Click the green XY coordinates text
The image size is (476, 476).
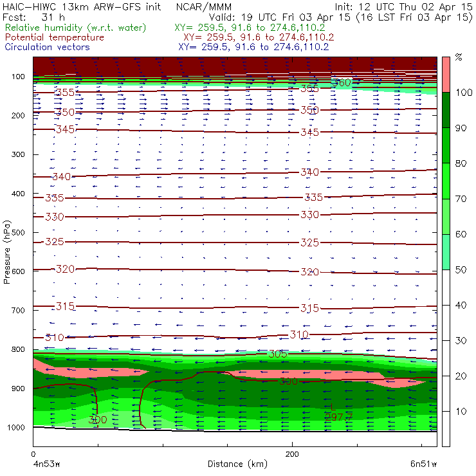(x=250, y=28)
